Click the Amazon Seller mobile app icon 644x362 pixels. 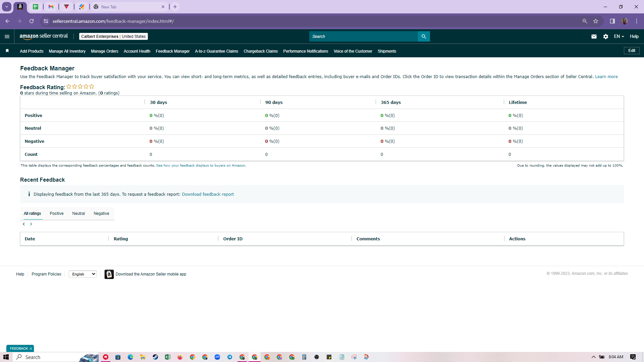coord(109,274)
